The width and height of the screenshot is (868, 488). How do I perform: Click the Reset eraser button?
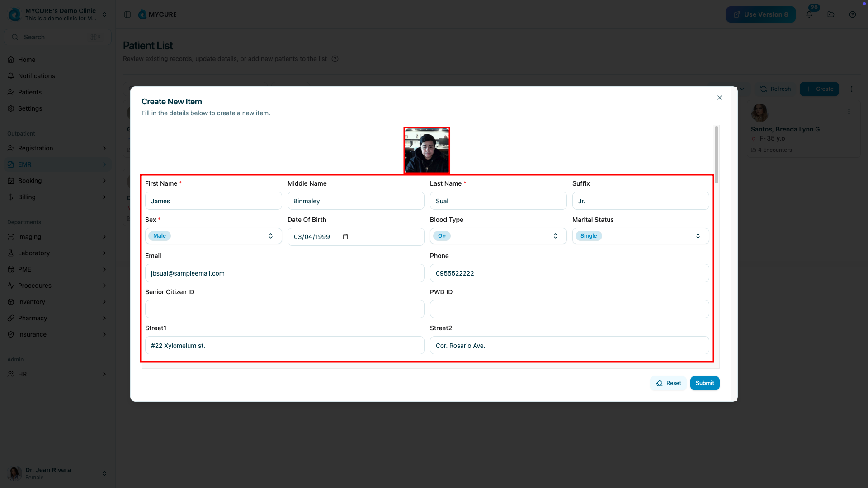click(668, 383)
